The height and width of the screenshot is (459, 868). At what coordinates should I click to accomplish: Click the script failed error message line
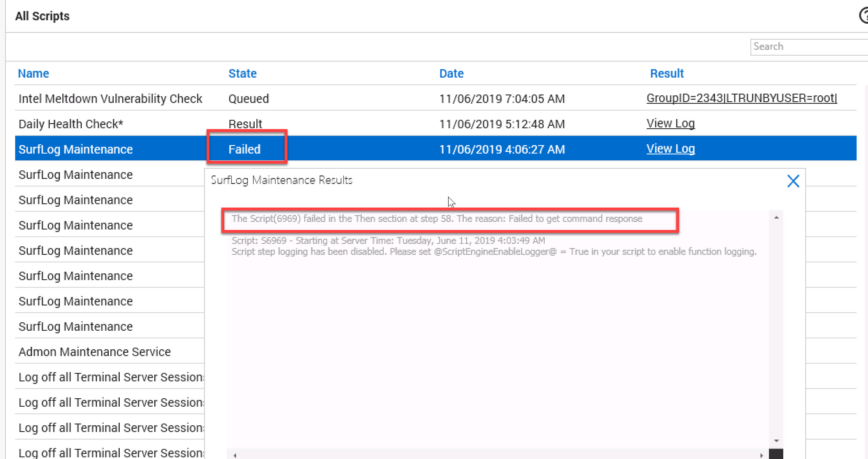pyautogui.click(x=436, y=219)
